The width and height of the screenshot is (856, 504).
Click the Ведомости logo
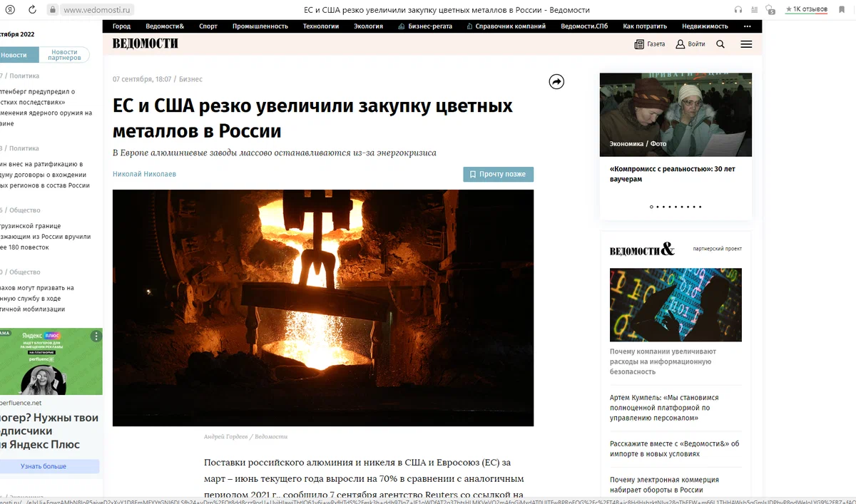pos(146,43)
